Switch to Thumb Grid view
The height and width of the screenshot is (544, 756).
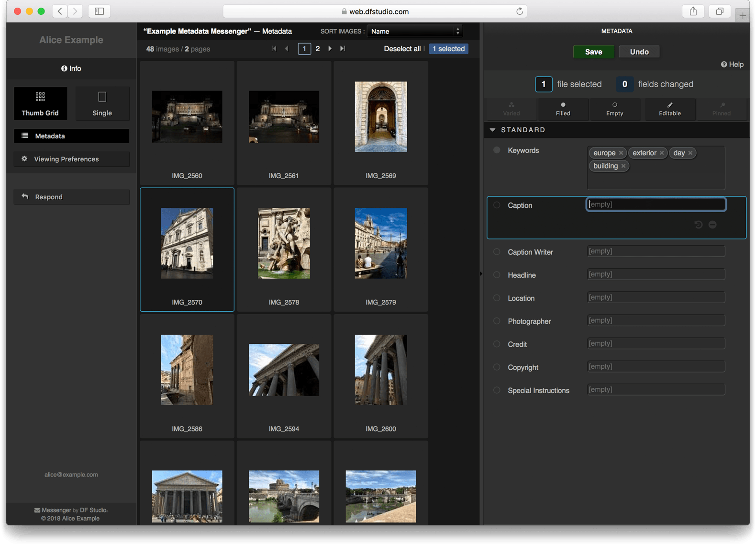[x=40, y=103]
